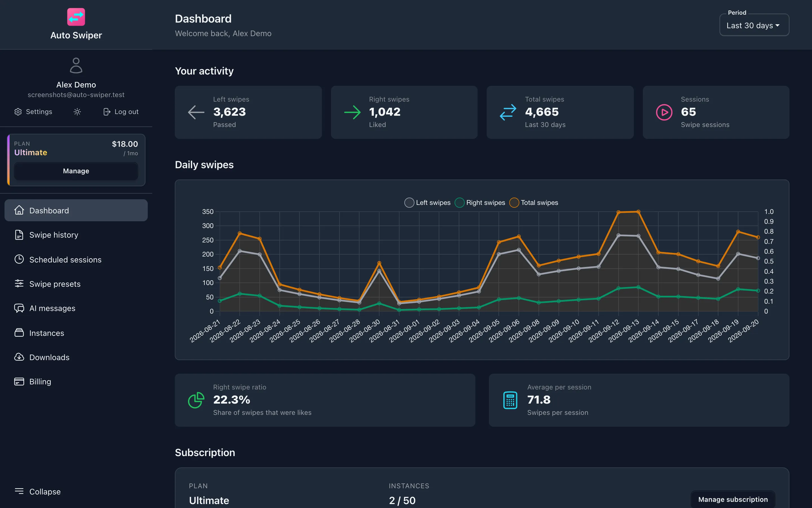Click the Manage subscription button
812x508 pixels.
(x=733, y=499)
